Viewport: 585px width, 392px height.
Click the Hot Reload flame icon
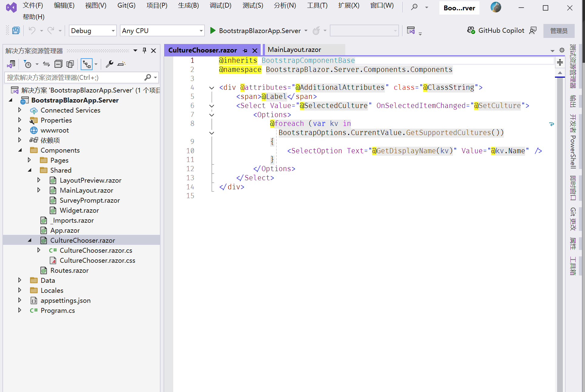pos(316,31)
